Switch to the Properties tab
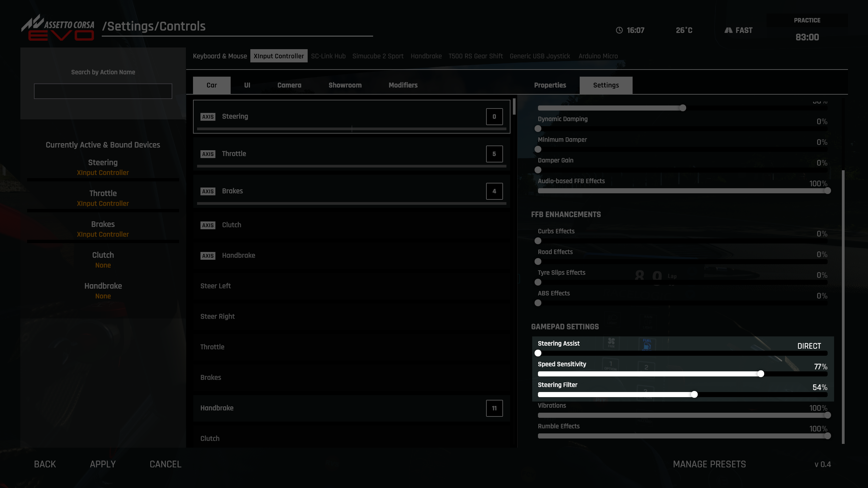Screen dimensions: 868x488 (x=549, y=85)
